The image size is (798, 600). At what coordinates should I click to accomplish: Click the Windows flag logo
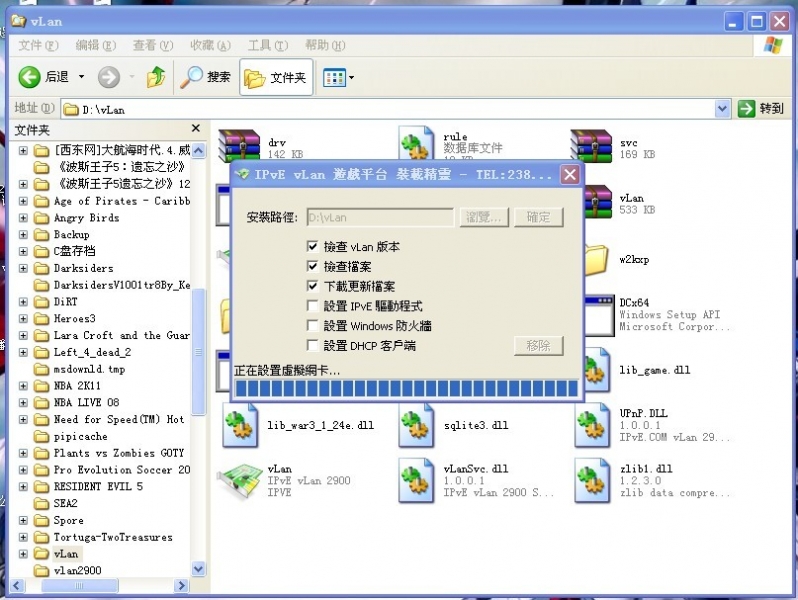[x=773, y=45]
